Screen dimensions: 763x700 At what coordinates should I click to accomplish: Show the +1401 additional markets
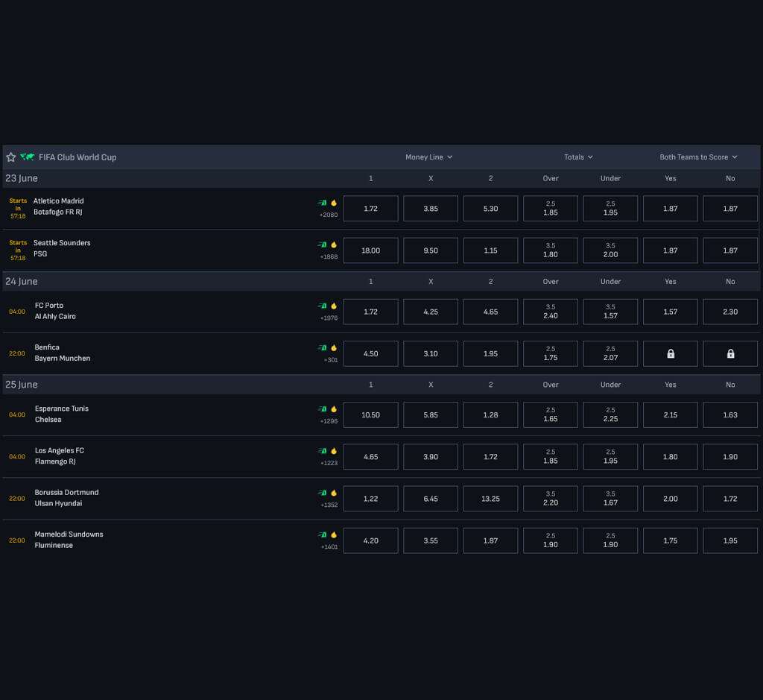[x=329, y=546]
